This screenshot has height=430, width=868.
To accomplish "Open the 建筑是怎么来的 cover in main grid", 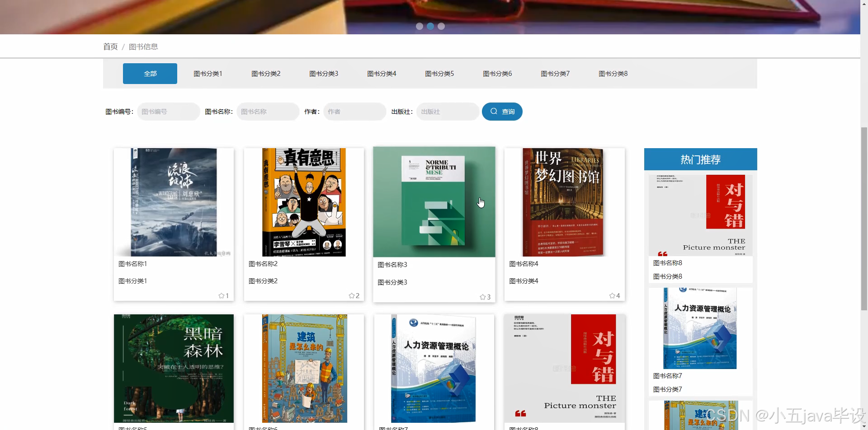I will [304, 369].
